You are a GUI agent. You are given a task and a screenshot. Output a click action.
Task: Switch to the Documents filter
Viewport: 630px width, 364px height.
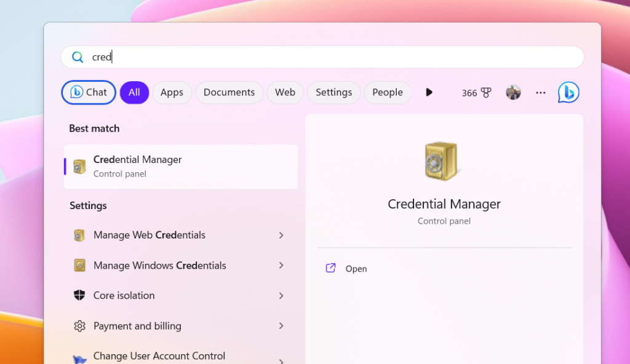[229, 92]
